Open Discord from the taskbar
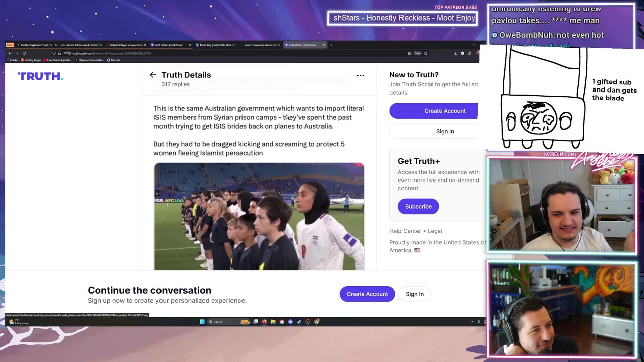 290,322
